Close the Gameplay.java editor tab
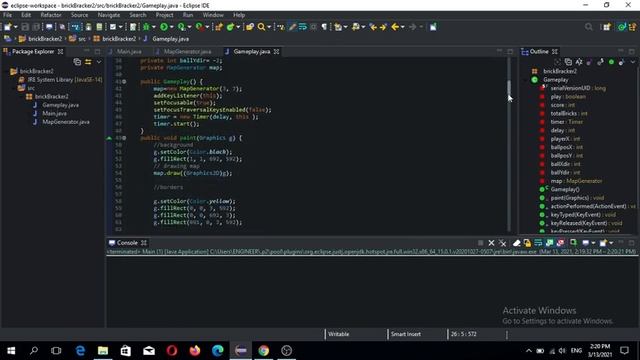Image resolution: width=640 pixels, height=360 pixels. coord(276,51)
